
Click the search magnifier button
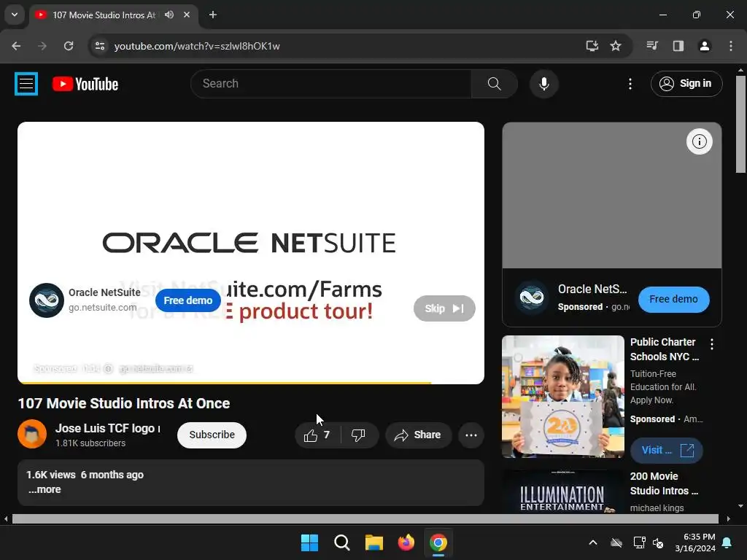click(494, 84)
